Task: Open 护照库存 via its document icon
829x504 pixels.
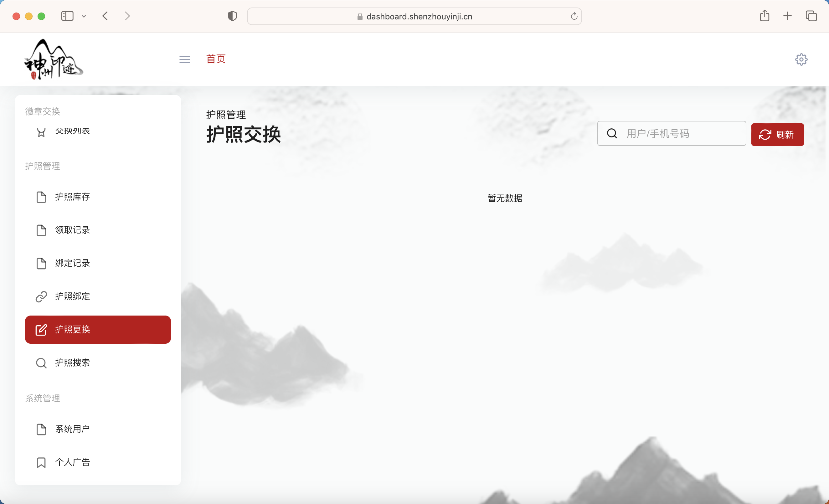Action: coord(41,197)
